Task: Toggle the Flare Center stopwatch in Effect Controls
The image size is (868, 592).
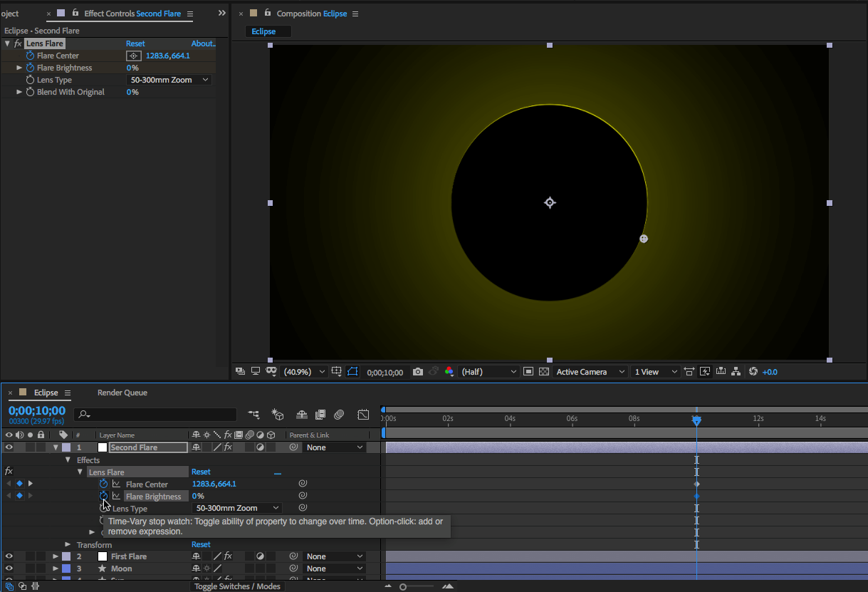Action: (x=30, y=56)
